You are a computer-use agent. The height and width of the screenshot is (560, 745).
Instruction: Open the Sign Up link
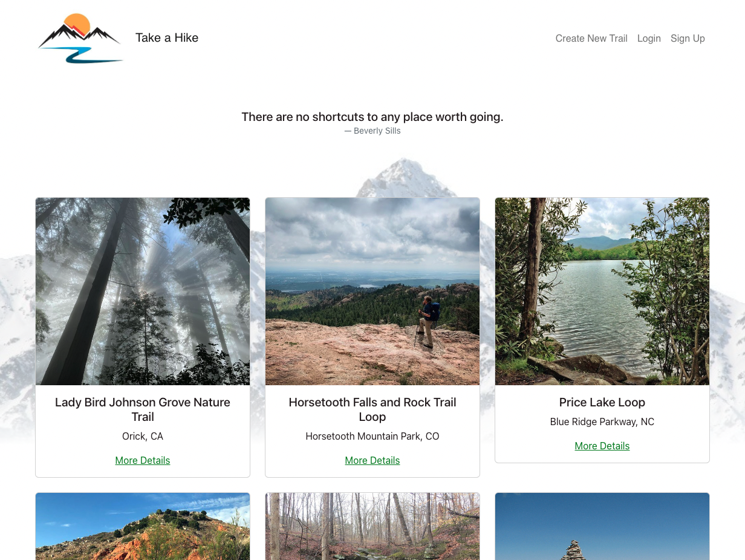[x=688, y=38]
